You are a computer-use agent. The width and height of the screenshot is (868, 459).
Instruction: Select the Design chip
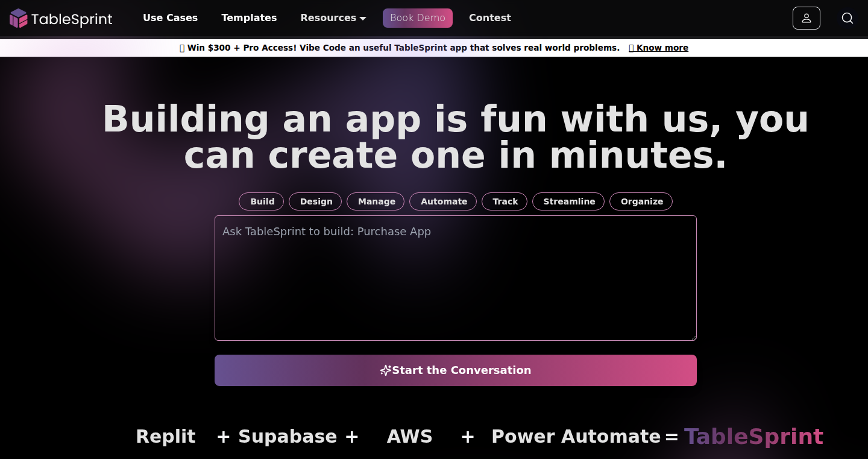(315, 201)
